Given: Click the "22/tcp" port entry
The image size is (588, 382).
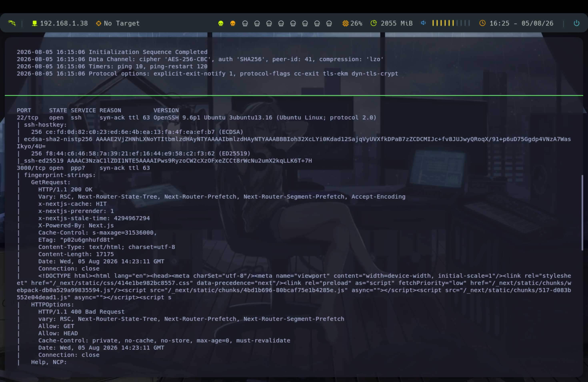Looking at the screenshot, I should tap(27, 117).
